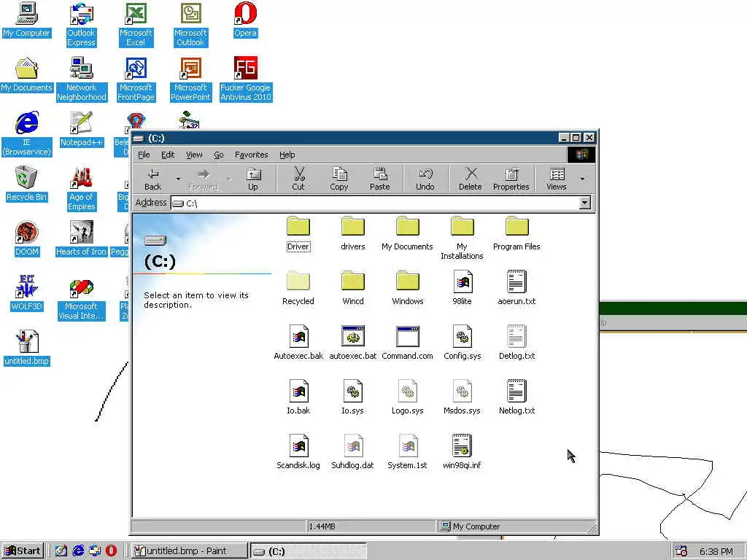
Task: Select My Computer desktop icon
Action: click(x=27, y=20)
